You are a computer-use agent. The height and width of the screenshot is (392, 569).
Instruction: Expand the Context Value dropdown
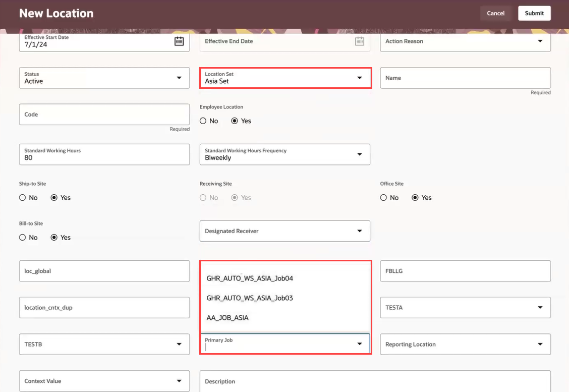(179, 381)
